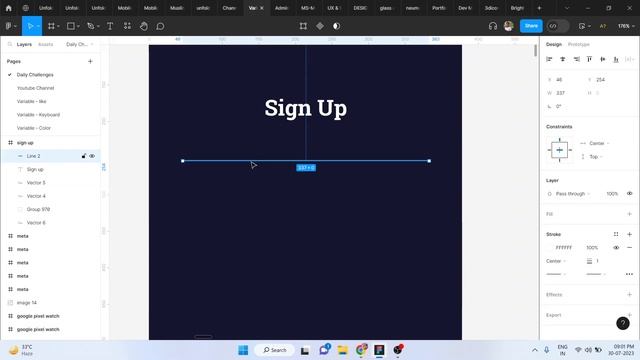The width and height of the screenshot is (640, 360).
Task: Toggle Dev Mode switch
Action: coord(558,26)
